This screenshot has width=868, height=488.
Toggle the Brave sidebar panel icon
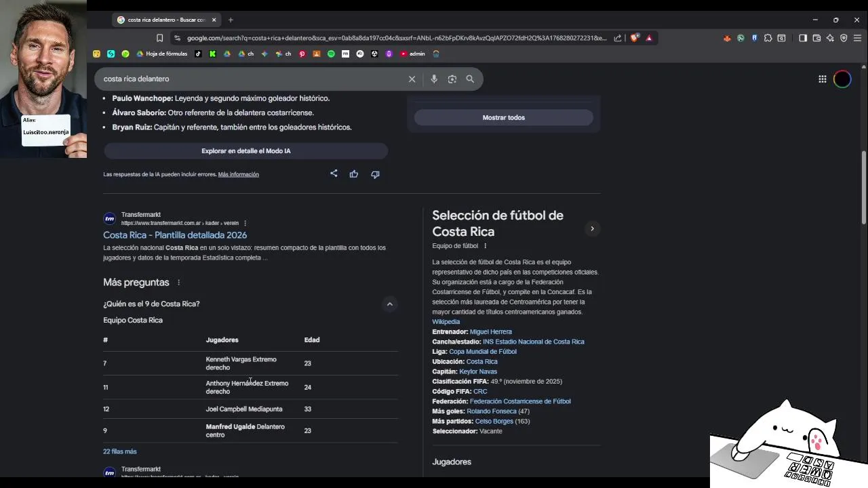click(803, 38)
